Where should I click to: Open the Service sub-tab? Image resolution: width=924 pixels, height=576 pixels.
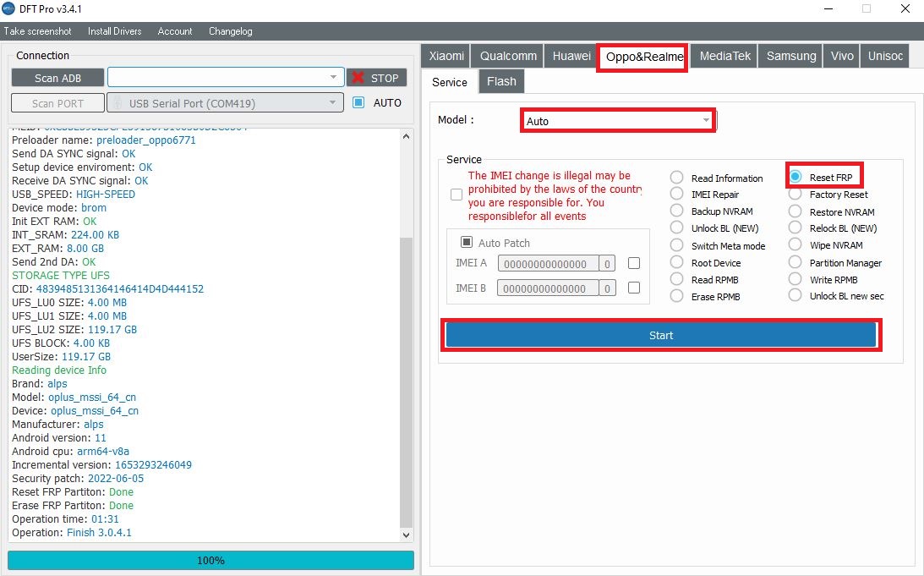[450, 83]
